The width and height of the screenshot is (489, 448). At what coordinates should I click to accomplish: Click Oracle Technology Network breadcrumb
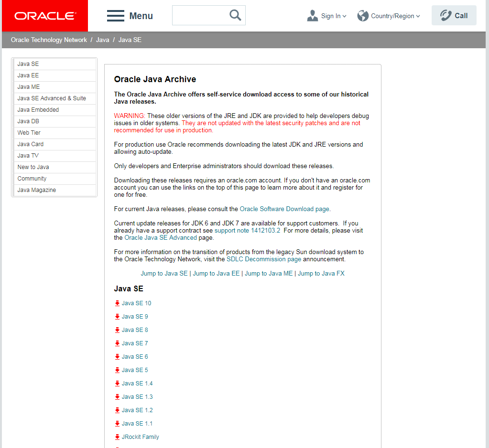[49, 40]
